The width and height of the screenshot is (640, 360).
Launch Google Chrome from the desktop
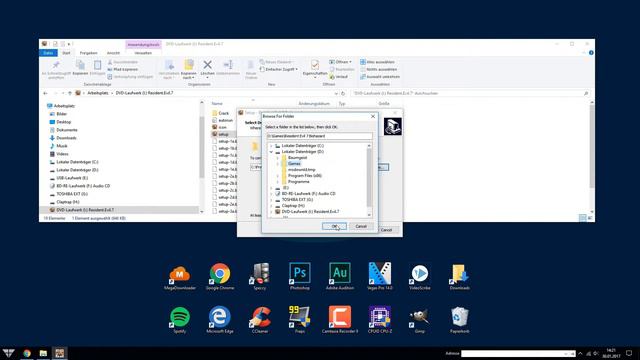pos(220,276)
